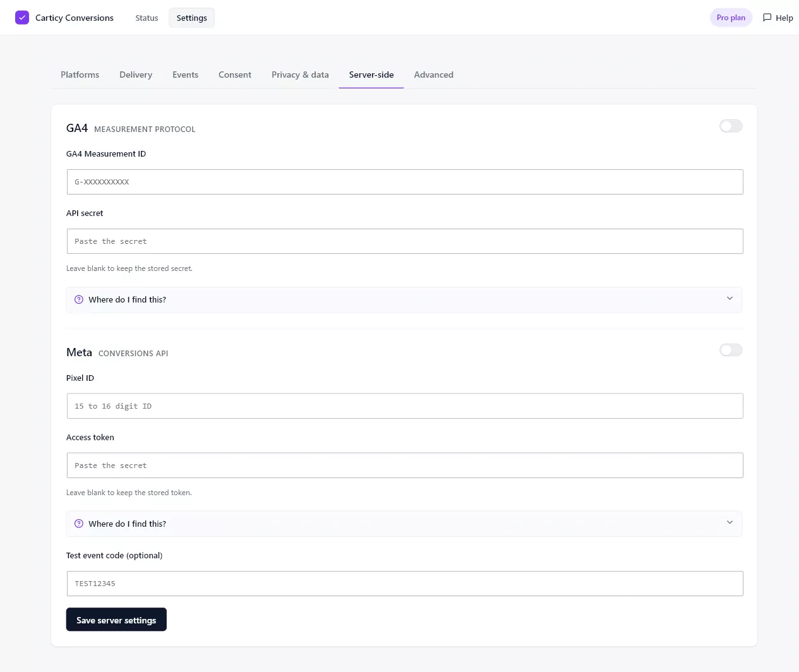The height and width of the screenshot is (672, 799).
Task: Click the 'CONVERSIONS API' heading text
Action: 133,354
